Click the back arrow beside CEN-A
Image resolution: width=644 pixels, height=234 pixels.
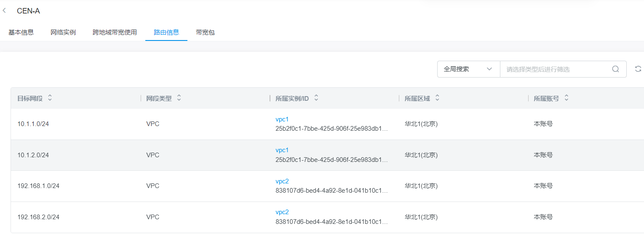pos(4,11)
